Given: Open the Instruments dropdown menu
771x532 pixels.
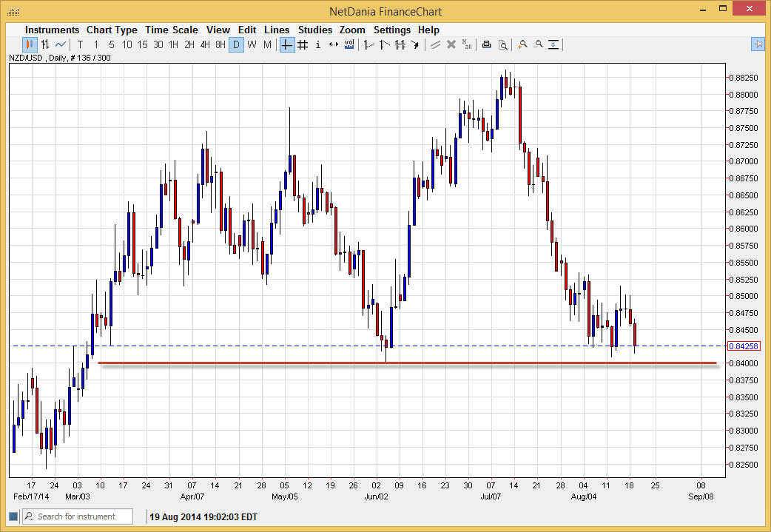Looking at the screenshot, I should coord(52,30).
